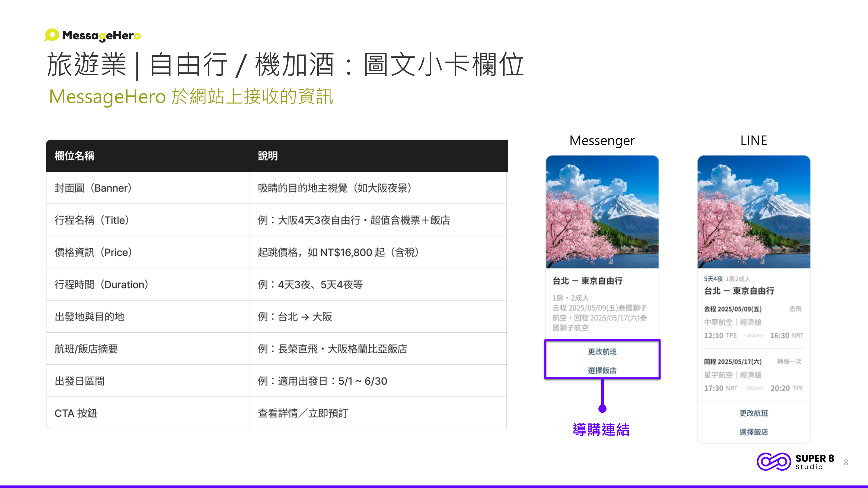Click the purple 導購連結 annotation label
Image resolution: width=868 pixels, height=488 pixels.
pyautogui.click(x=601, y=429)
